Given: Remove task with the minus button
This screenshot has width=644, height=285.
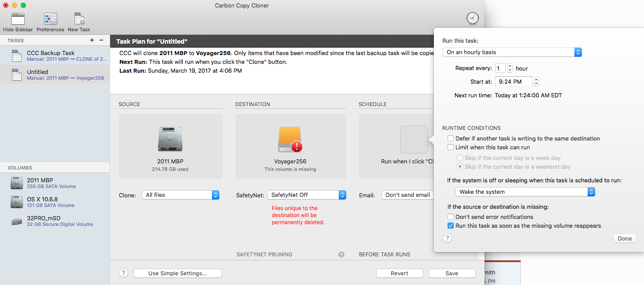Looking at the screenshot, I should 101,40.
